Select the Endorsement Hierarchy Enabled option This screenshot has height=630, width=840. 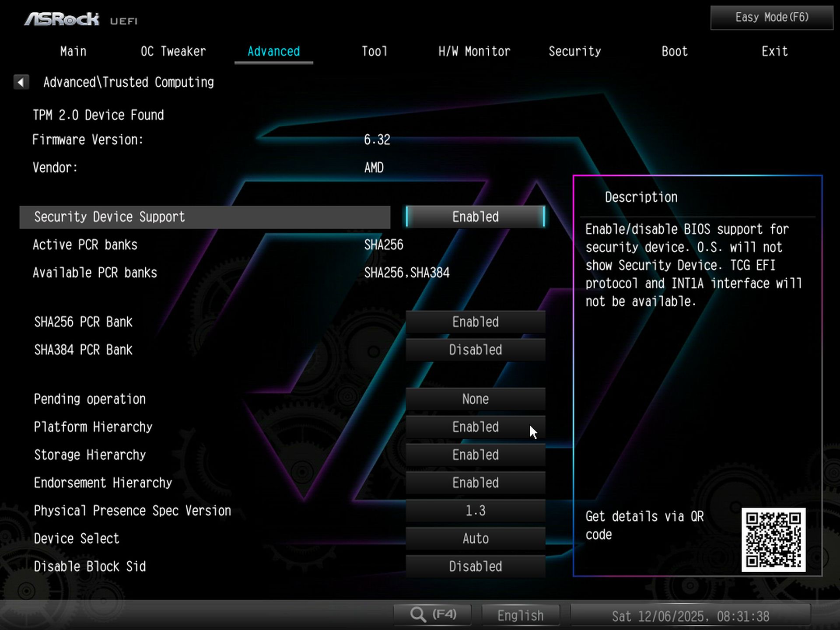[x=475, y=483]
